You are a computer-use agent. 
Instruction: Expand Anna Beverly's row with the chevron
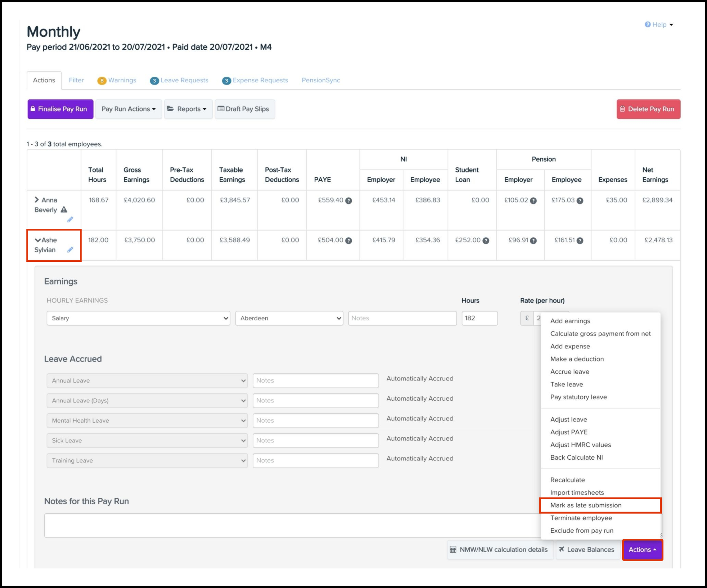(37, 200)
